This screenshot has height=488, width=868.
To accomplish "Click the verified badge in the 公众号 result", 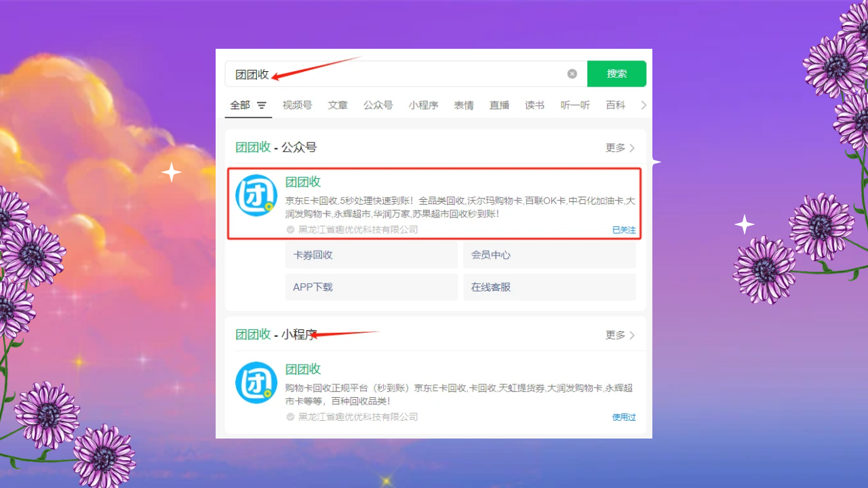I will [x=290, y=230].
